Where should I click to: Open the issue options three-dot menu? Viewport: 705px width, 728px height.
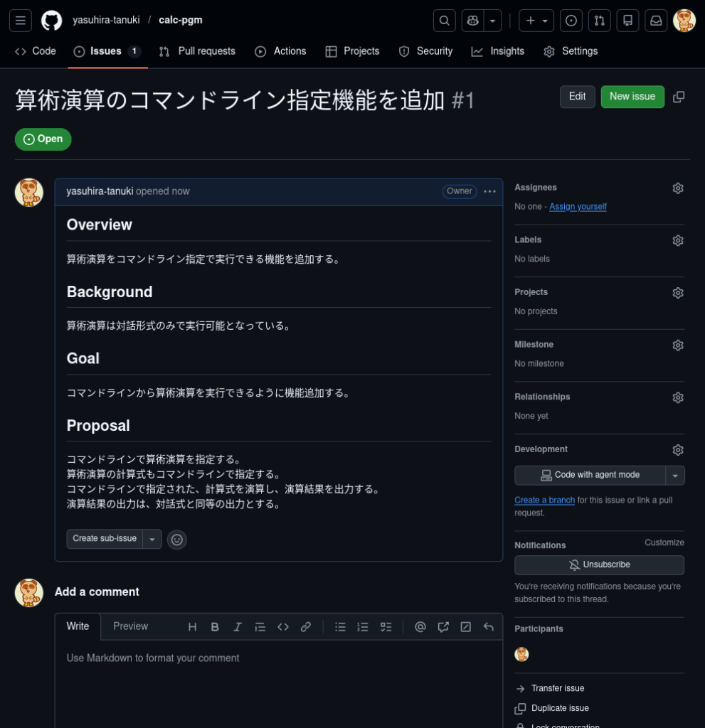(489, 191)
